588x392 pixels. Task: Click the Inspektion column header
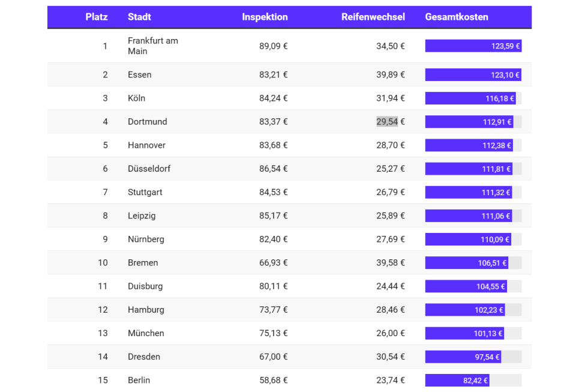pyautogui.click(x=265, y=17)
